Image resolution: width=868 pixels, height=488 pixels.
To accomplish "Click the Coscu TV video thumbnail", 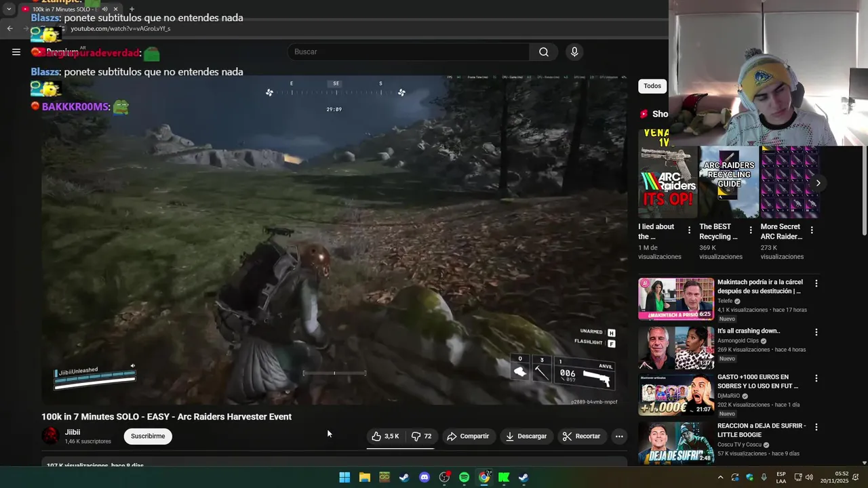I will click(x=676, y=443).
